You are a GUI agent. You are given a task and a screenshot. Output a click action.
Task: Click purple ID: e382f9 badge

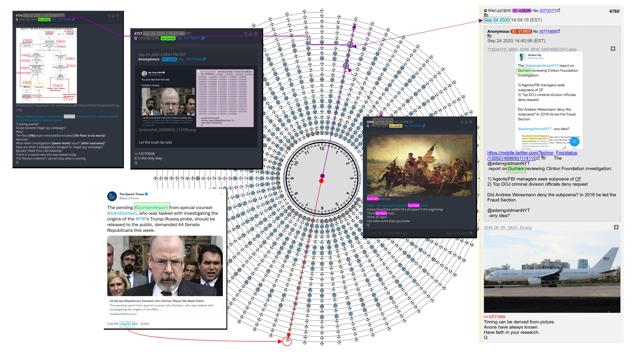pyautogui.click(x=522, y=11)
